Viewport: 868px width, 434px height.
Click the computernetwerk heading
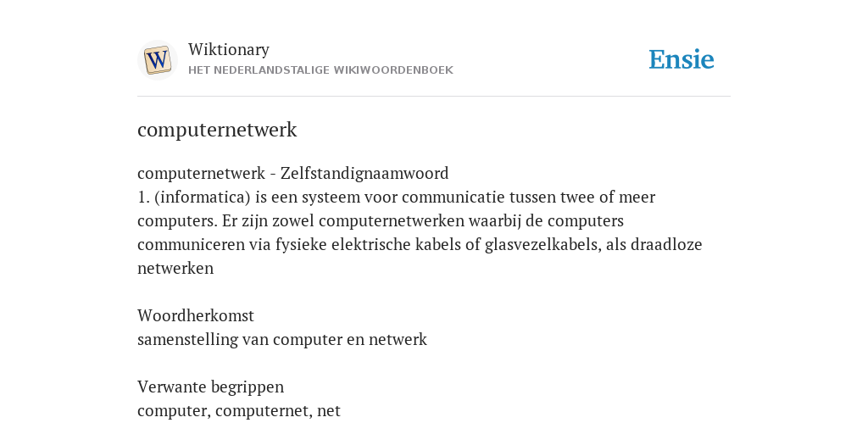click(217, 130)
